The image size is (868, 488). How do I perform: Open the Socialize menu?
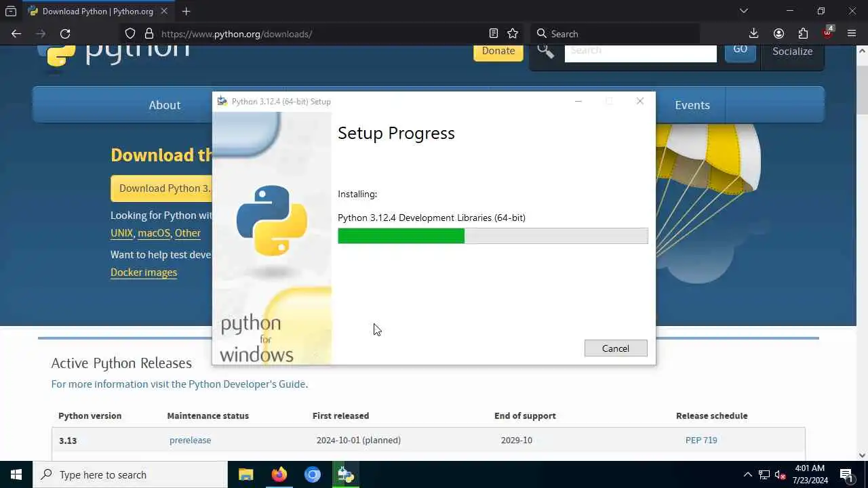(x=792, y=52)
